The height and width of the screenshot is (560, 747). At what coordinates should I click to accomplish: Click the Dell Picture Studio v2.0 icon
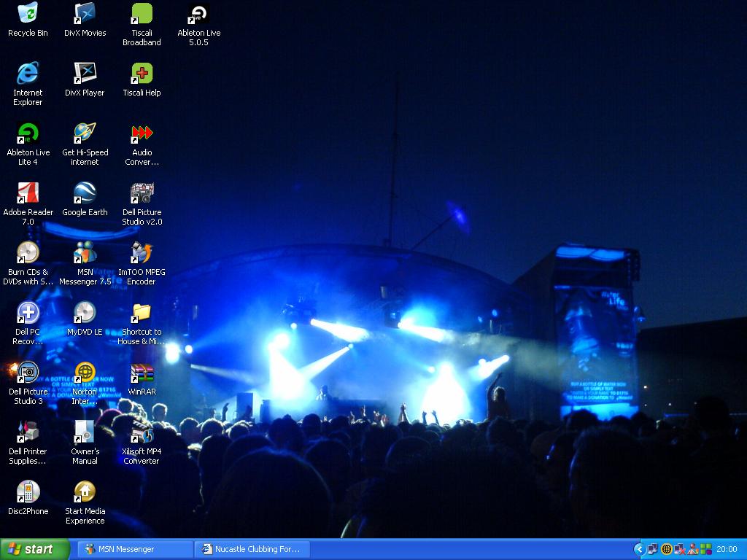pyautogui.click(x=142, y=194)
